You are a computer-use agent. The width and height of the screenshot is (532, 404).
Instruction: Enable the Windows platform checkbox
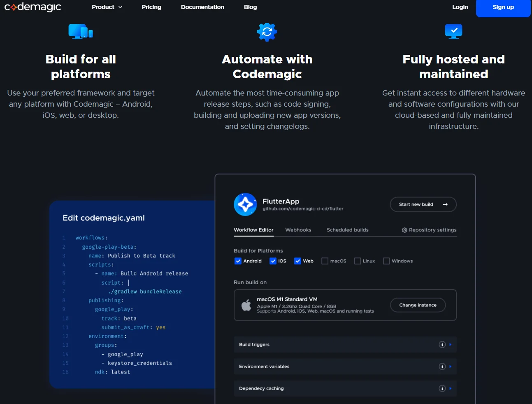(386, 261)
